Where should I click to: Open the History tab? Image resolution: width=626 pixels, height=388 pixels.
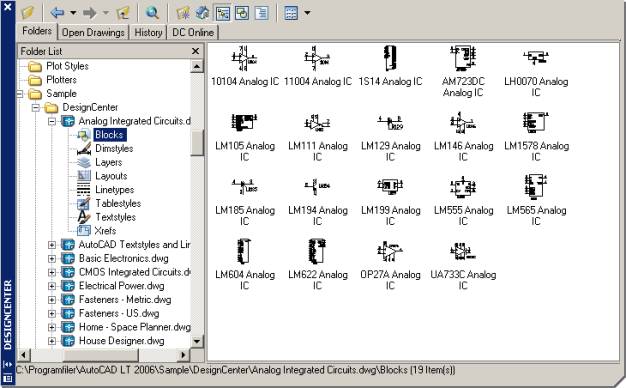[148, 33]
